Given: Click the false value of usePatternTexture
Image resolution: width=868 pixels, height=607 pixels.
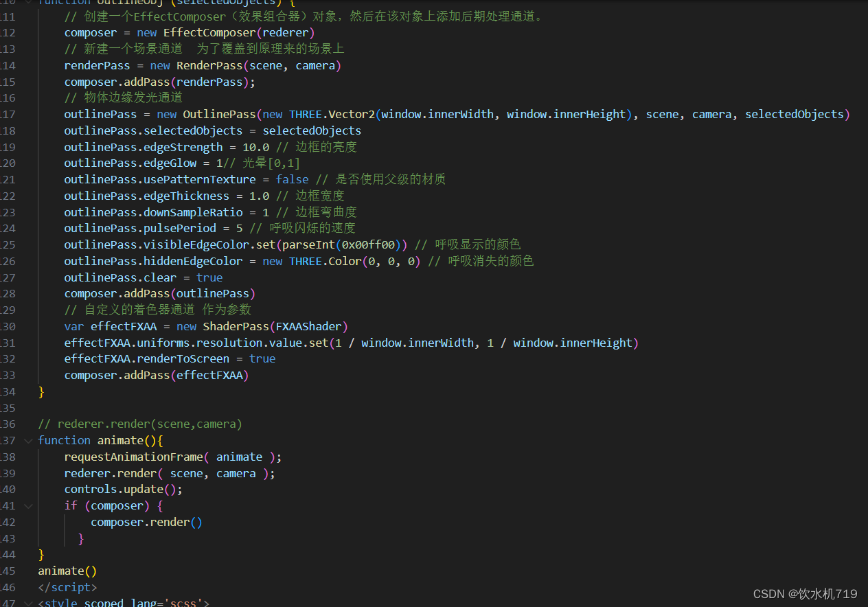Looking at the screenshot, I should click(292, 179).
